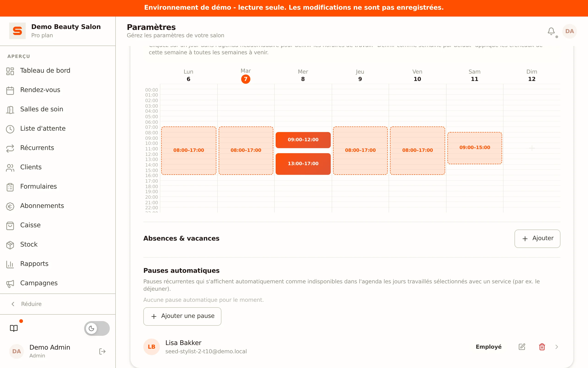Log out with the sign-out icon
The height and width of the screenshot is (368, 588).
pyautogui.click(x=102, y=351)
